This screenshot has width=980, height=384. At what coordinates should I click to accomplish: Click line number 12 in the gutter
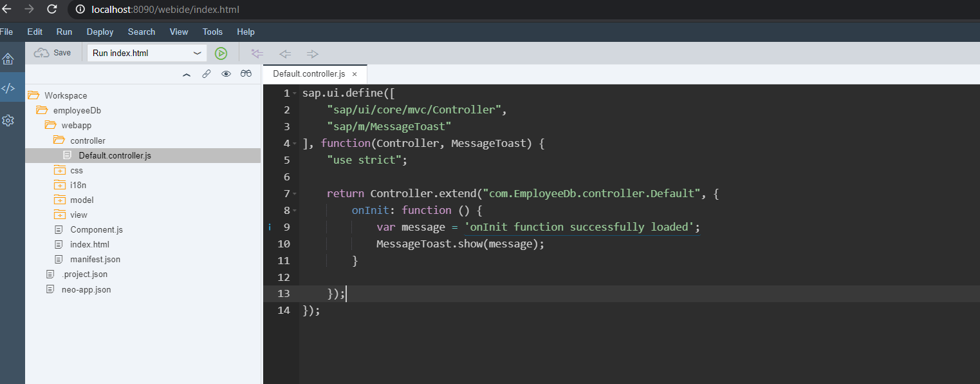(283, 277)
